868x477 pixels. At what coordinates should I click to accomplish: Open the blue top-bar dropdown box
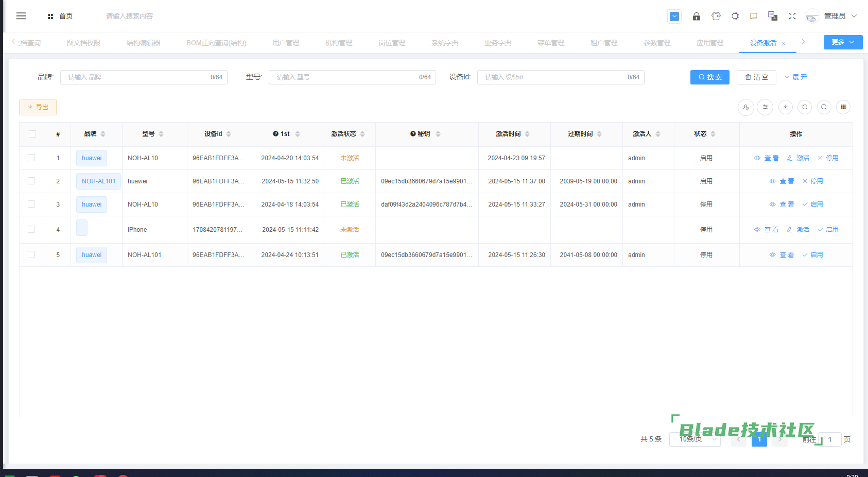click(x=674, y=16)
